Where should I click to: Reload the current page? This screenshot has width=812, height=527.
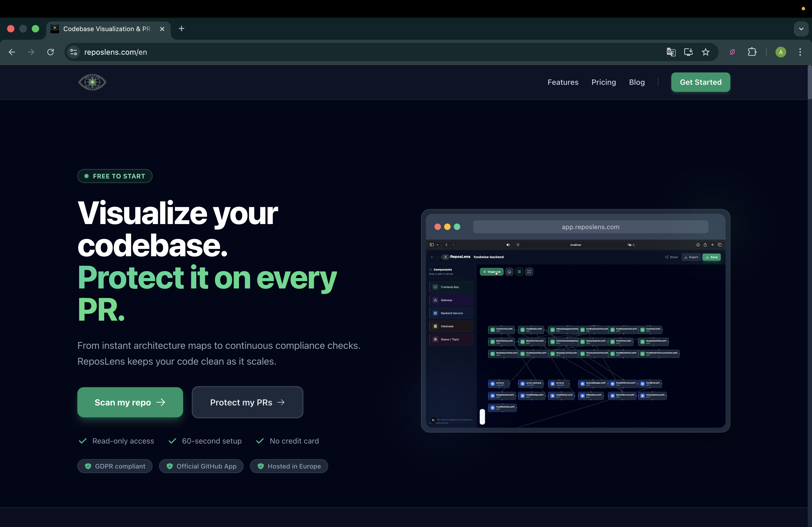(50, 52)
